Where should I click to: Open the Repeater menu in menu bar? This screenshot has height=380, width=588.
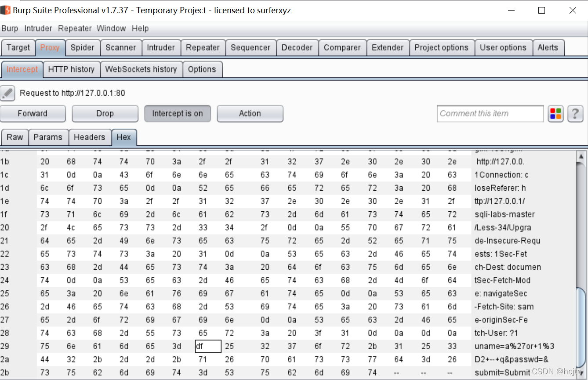tap(75, 29)
